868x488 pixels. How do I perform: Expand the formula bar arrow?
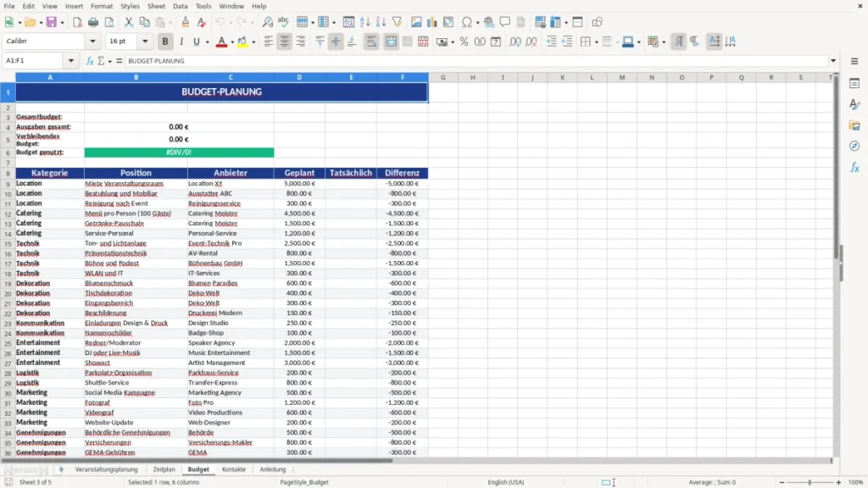tap(833, 61)
